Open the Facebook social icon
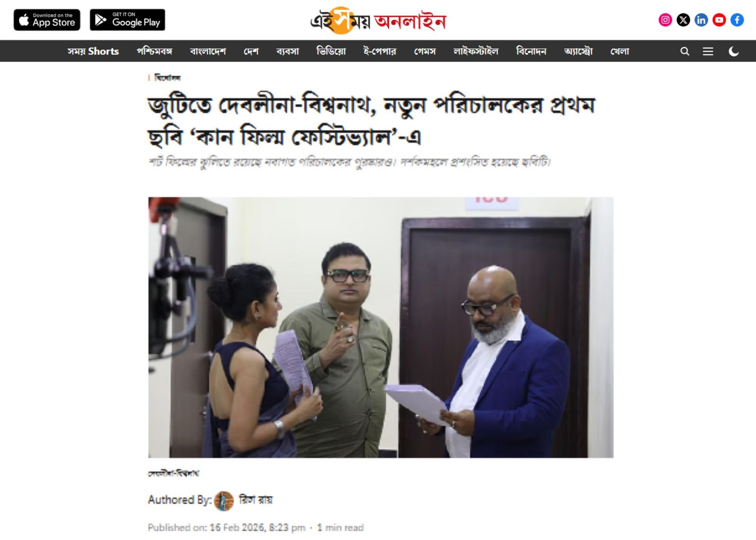This screenshot has height=540, width=756. (x=737, y=20)
